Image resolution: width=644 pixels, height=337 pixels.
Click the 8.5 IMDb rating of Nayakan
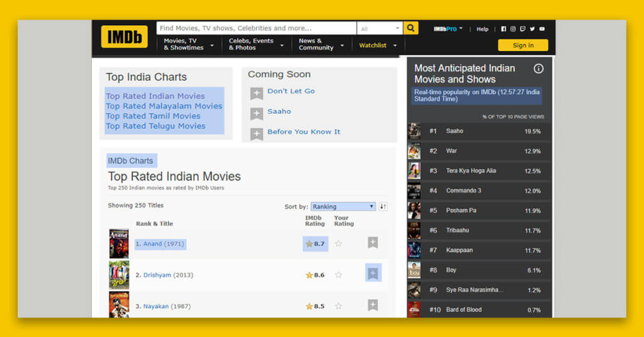coord(316,306)
